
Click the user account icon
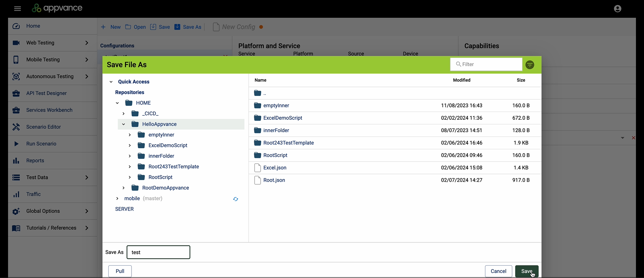tap(618, 9)
